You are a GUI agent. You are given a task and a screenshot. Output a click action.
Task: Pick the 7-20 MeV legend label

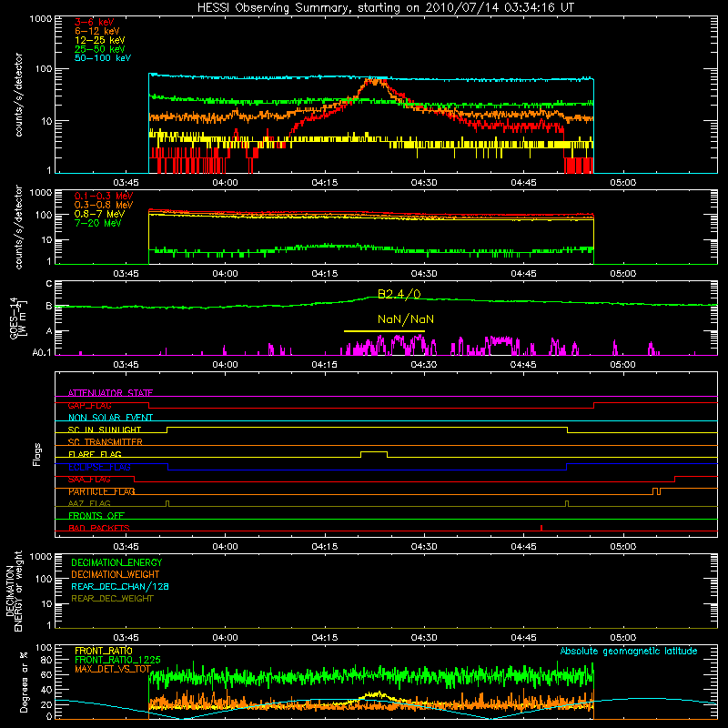click(98, 223)
